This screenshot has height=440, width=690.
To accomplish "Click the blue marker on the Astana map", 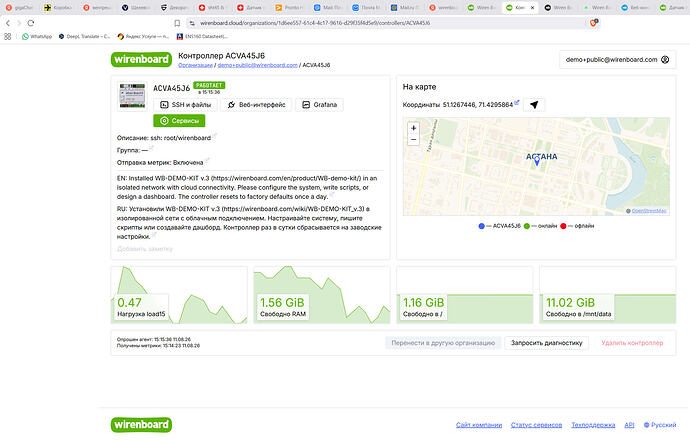I will (x=537, y=161).
